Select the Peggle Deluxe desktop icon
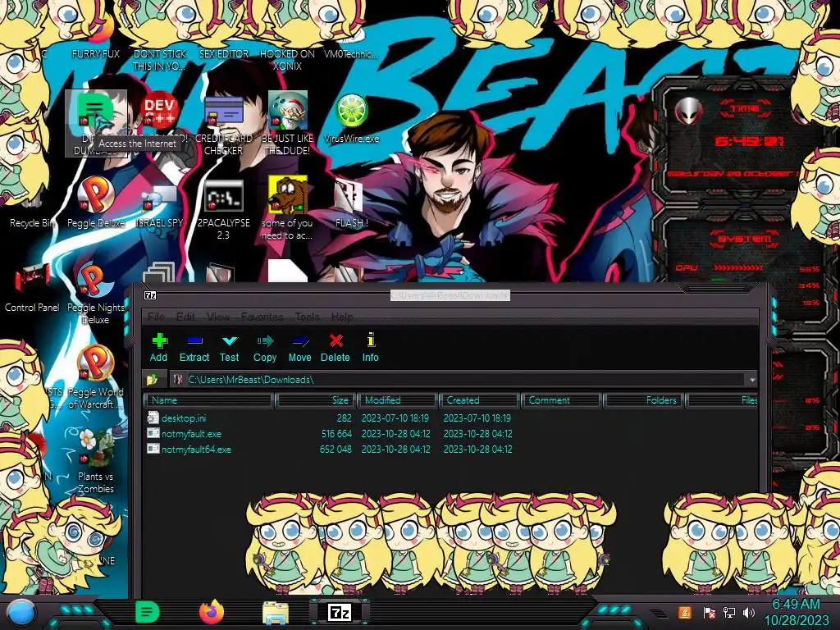840x630 pixels. coord(96,203)
